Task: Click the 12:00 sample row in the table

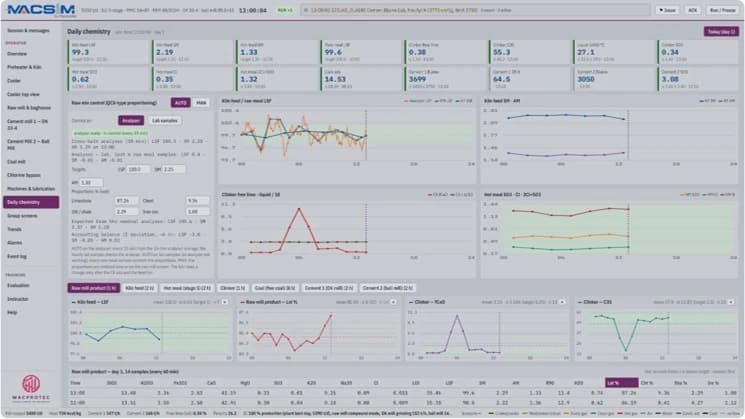Action: pyautogui.click(x=403, y=402)
